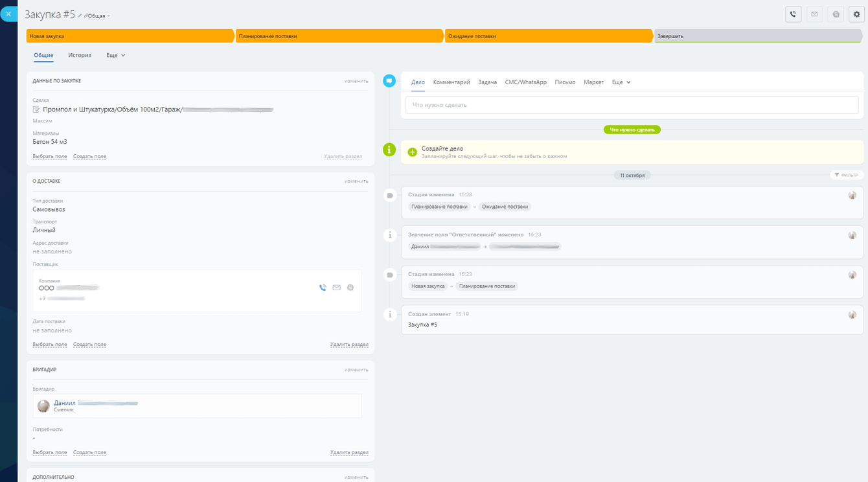Click Создать поле in Бригадир section
The width and height of the screenshot is (868, 482).
(89, 453)
